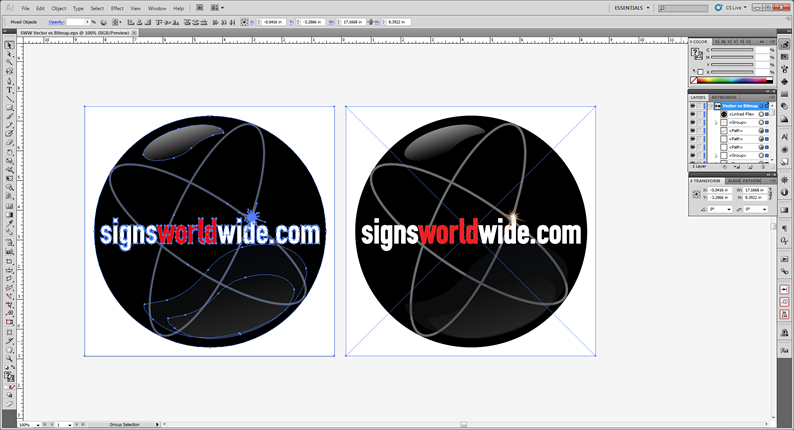Select the Rotate tool
This screenshot has height=430, width=794.
click(x=9, y=151)
